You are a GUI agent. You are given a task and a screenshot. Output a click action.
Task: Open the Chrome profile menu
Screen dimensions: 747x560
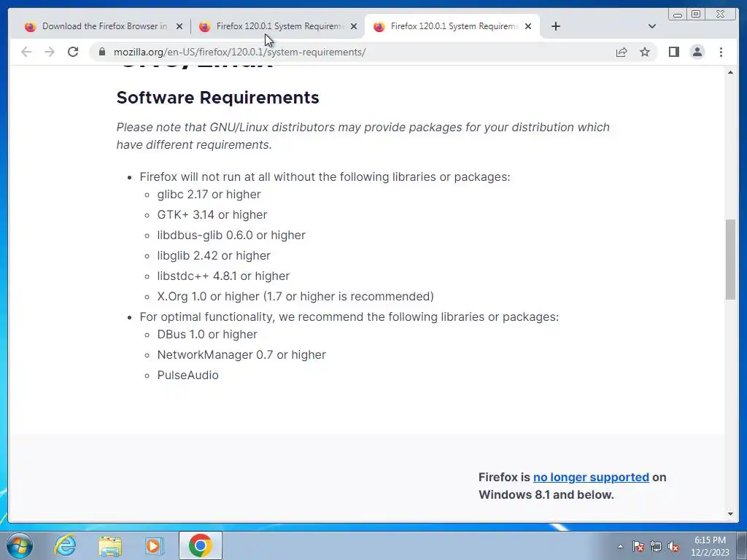point(697,52)
